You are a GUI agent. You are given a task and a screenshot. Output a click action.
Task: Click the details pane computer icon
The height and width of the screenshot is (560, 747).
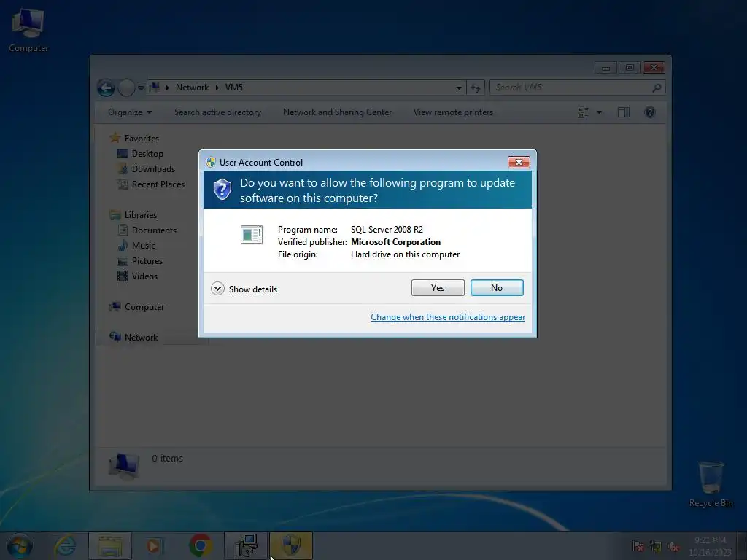[124, 464]
